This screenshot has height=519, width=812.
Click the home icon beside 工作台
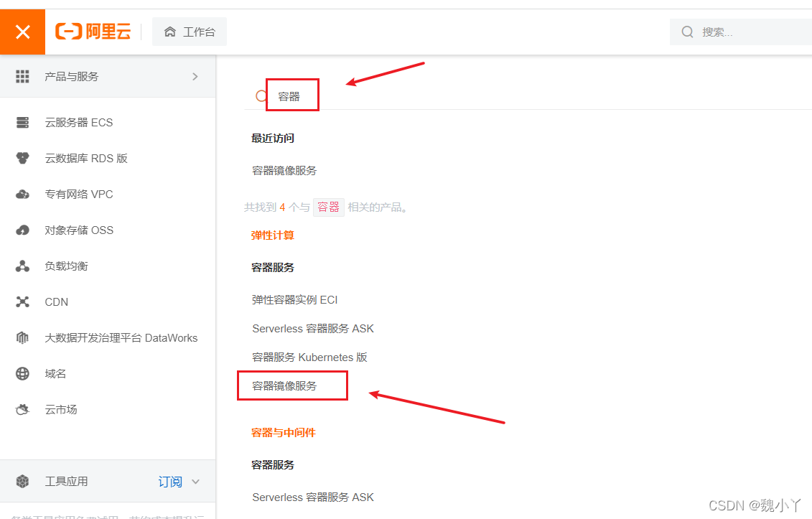pyautogui.click(x=170, y=32)
